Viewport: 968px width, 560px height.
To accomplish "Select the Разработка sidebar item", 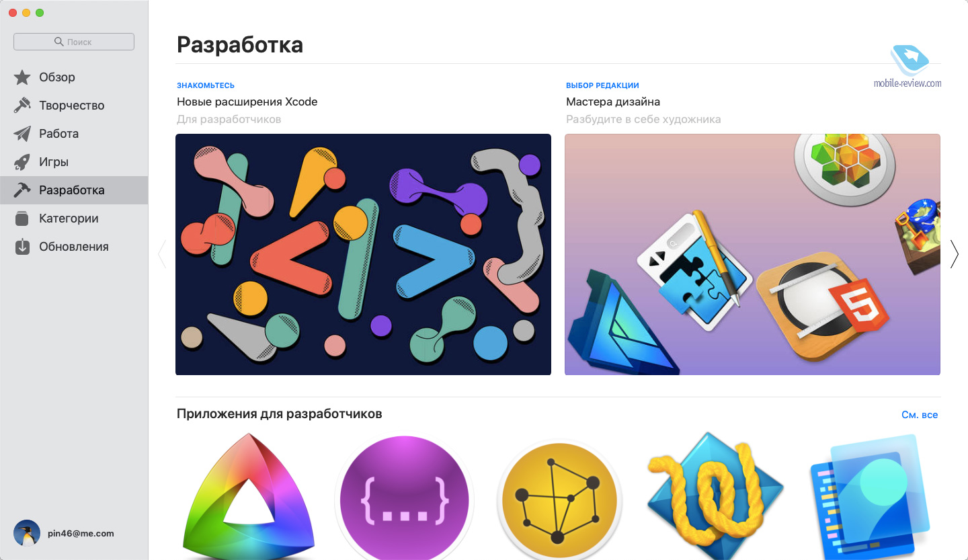I will tap(74, 190).
